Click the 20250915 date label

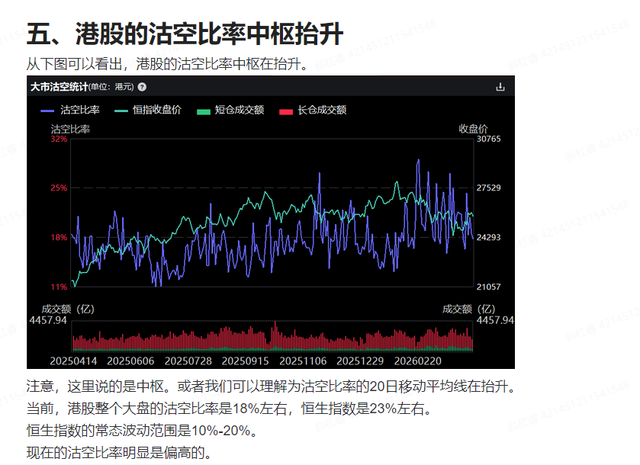pos(245,361)
